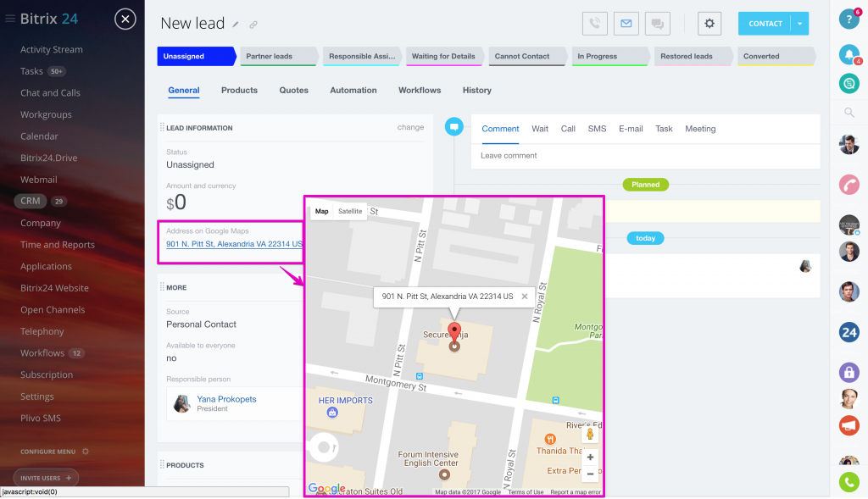Image resolution: width=868 pixels, height=499 pixels.
Task: Set lead stage to Converted
Action: [776, 57]
